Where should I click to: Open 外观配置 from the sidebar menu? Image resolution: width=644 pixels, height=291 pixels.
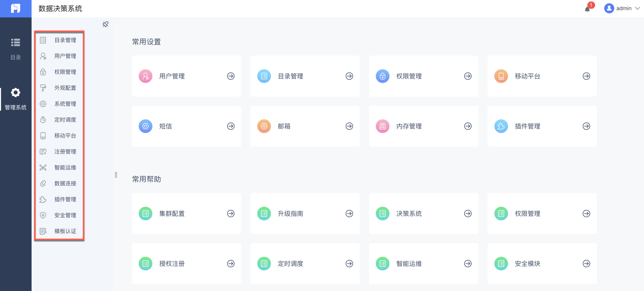(65, 88)
